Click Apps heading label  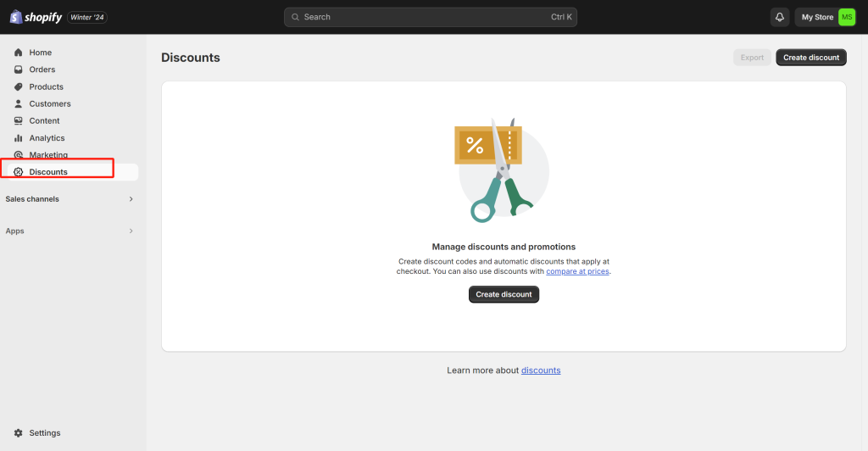(15, 231)
